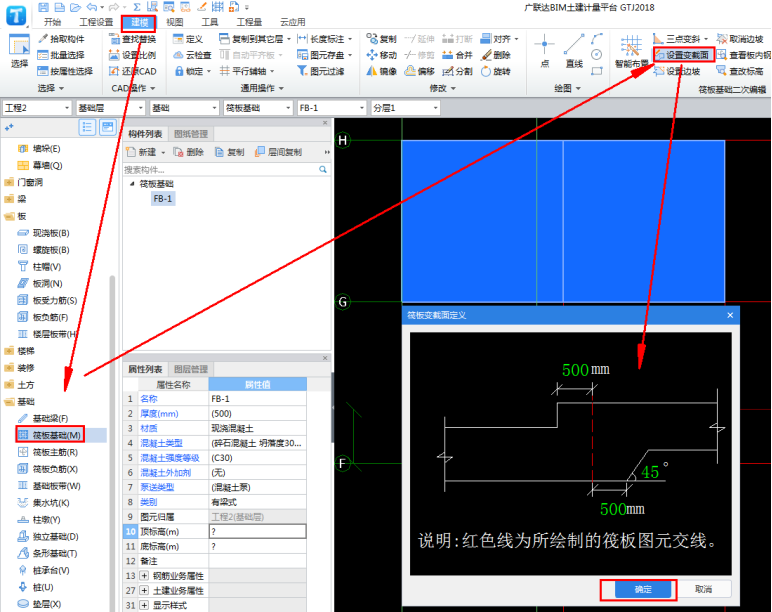Click 智能布置 smart layout tool
This screenshot has height=612, width=772.
(x=631, y=51)
